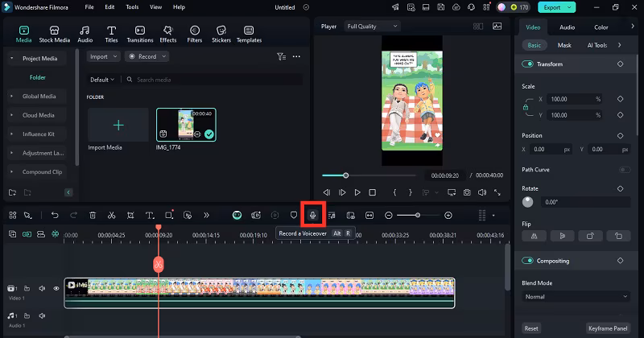Open the Tools menu
The image size is (644, 338).
tap(132, 7)
